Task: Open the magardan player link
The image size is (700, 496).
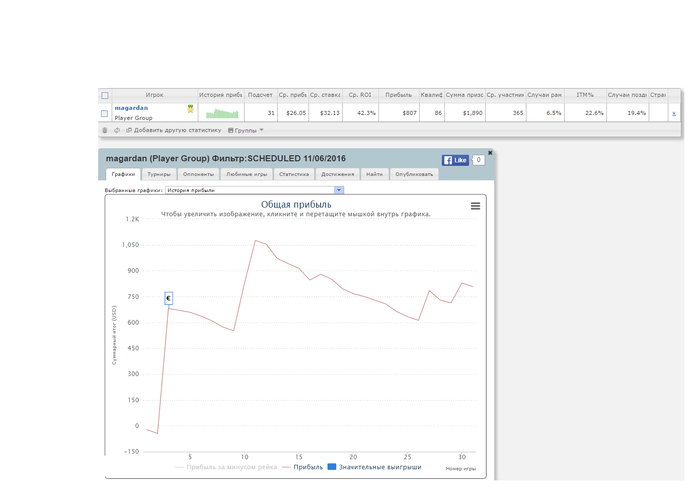Action: (x=130, y=107)
